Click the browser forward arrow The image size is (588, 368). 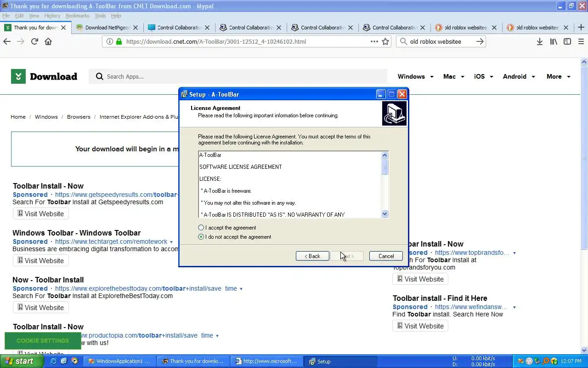click(x=21, y=41)
